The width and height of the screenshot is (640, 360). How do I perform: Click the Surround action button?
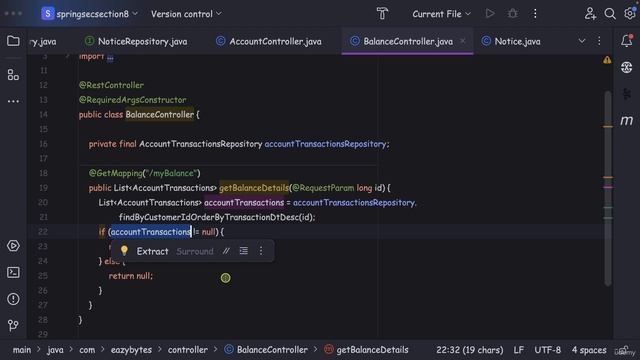click(x=195, y=251)
